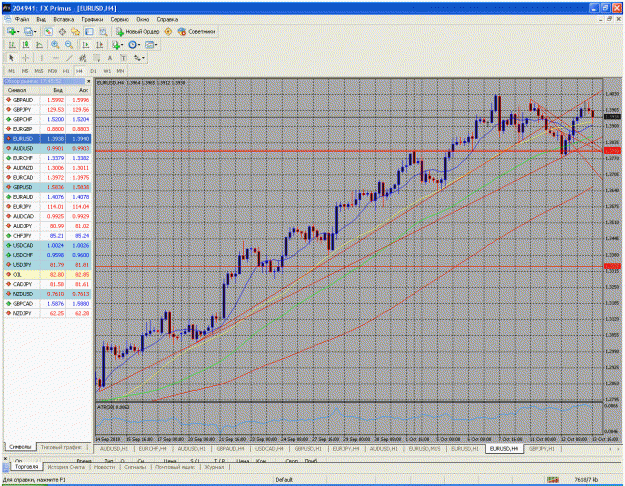This screenshot has width=625, height=486.
Task: Expand the Arrows tool dropdown arrow
Action: click(x=143, y=58)
